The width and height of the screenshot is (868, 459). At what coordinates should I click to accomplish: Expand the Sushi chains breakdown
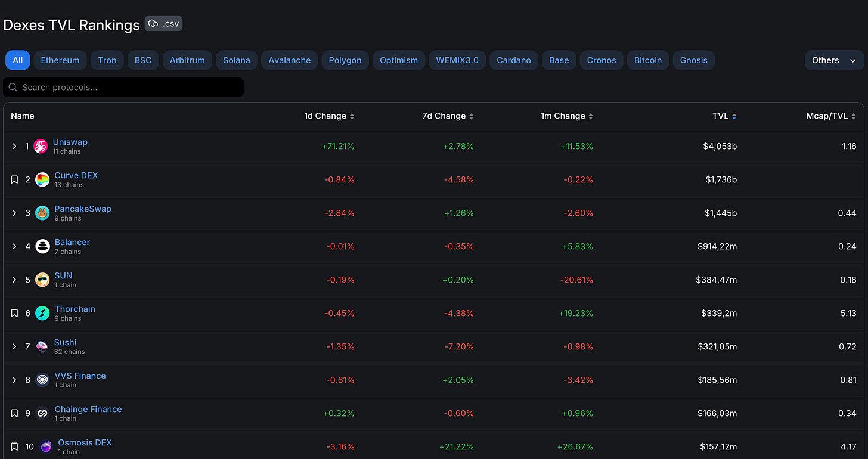14,346
